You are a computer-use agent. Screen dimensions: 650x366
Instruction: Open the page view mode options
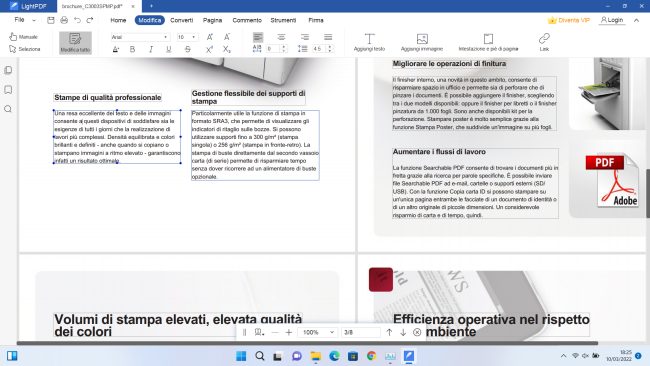click(259, 332)
